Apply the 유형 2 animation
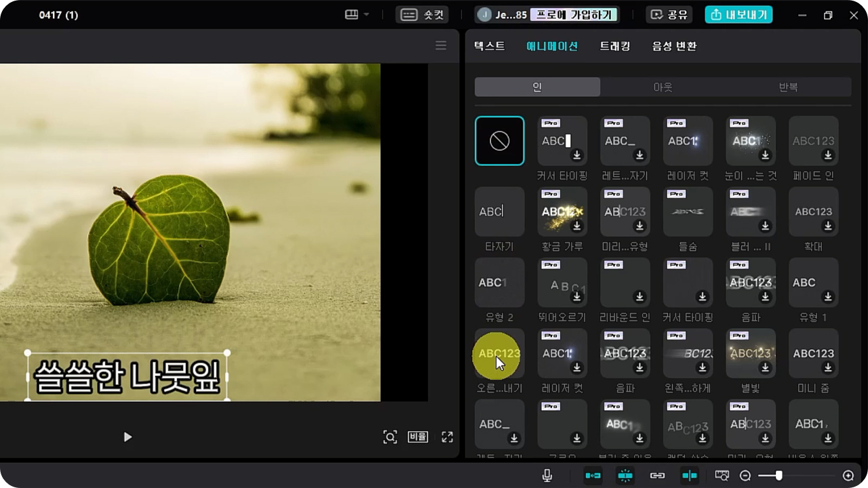 pyautogui.click(x=500, y=283)
